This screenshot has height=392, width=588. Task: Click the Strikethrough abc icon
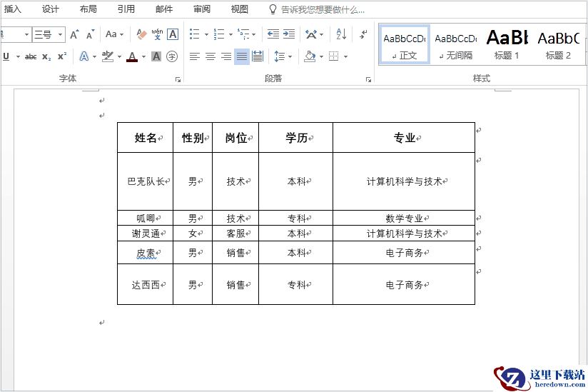(x=31, y=56)
